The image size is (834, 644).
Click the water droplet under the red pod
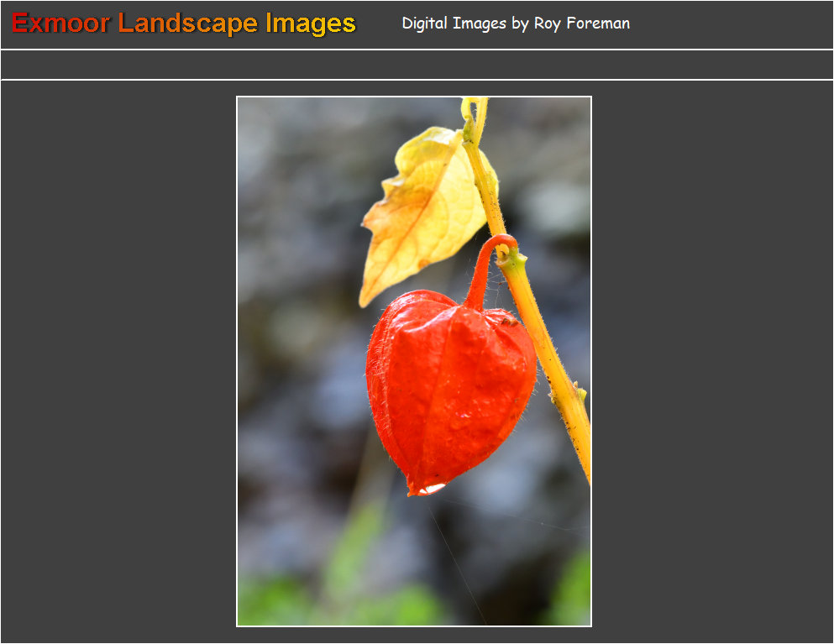[428, 488]
